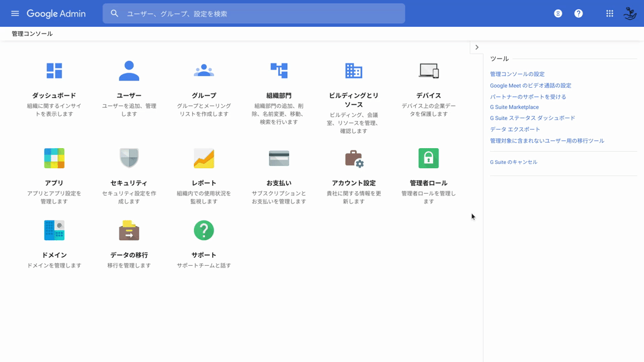Click サポートチームと話す description

point(204,266)
